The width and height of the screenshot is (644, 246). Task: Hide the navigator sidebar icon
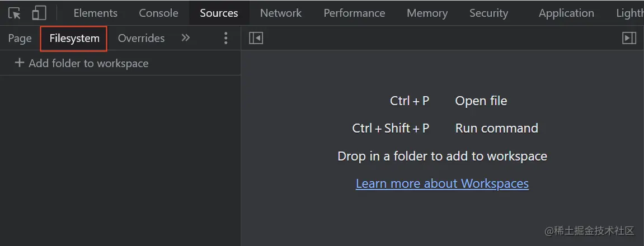256,38
